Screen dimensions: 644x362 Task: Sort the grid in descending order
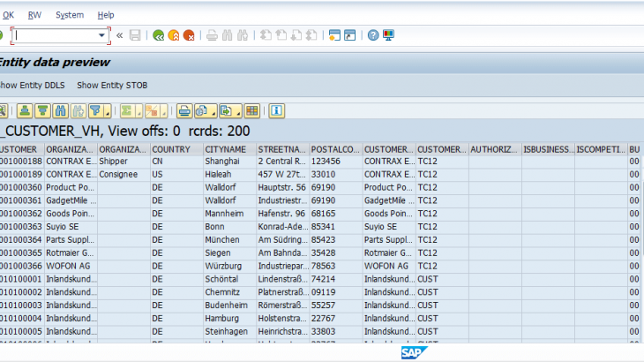(42, 110)
